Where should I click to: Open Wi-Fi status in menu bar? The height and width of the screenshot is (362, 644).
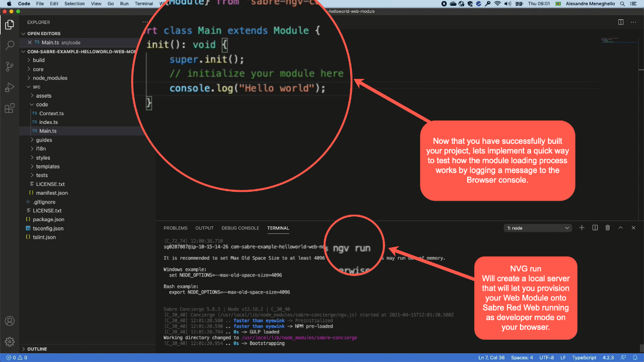pyautogui.click(x=498, y=4)
